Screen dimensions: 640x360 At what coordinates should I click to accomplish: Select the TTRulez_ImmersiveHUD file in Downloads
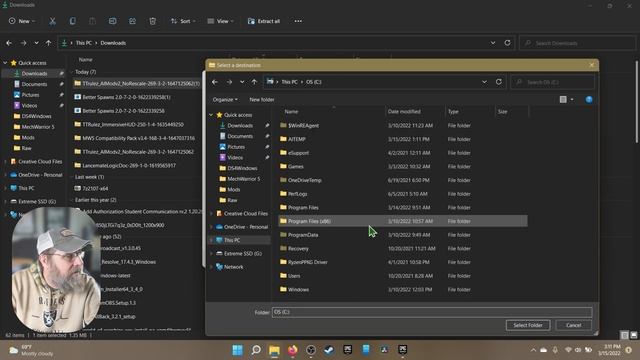click(x=133, y=124)
